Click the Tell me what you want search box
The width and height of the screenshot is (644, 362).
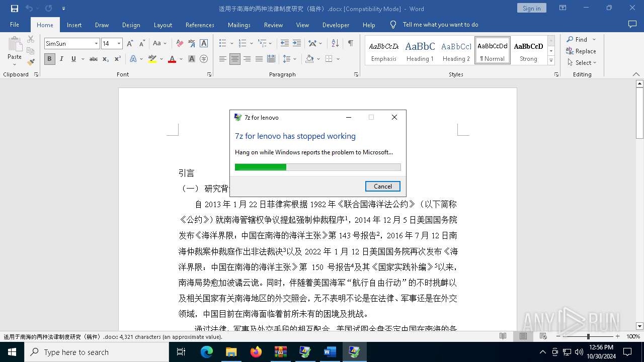[440, 25]
